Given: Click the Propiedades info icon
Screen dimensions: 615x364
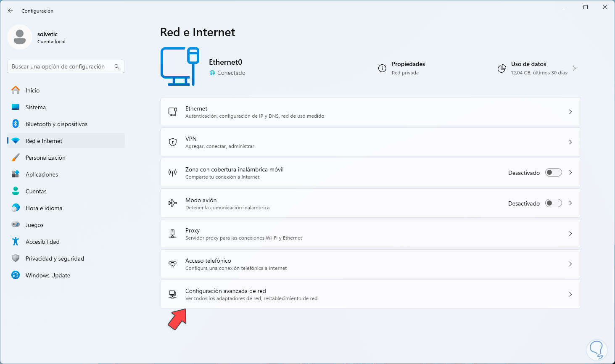Looking at the screenshot, I should (382, 68).
